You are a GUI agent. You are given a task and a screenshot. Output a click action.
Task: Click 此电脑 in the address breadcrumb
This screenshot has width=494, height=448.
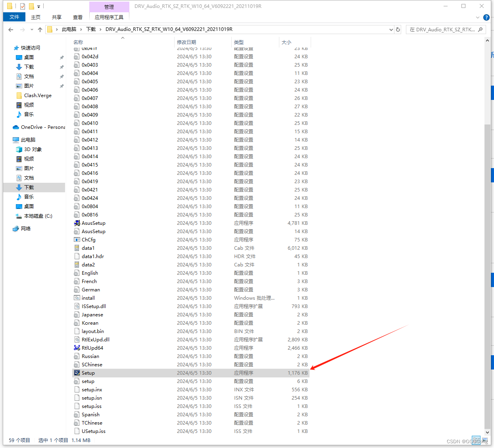pyautogui.click(x=69, y=29)
